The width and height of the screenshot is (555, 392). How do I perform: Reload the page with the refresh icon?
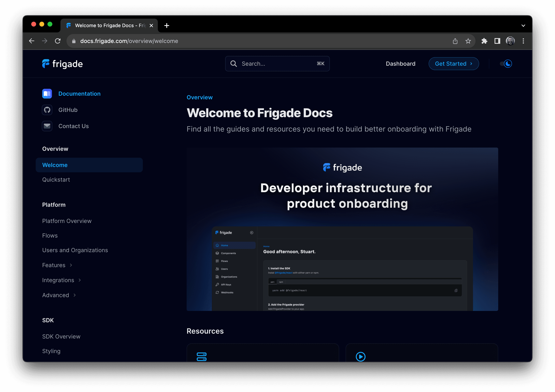click(x=58, y=41)
